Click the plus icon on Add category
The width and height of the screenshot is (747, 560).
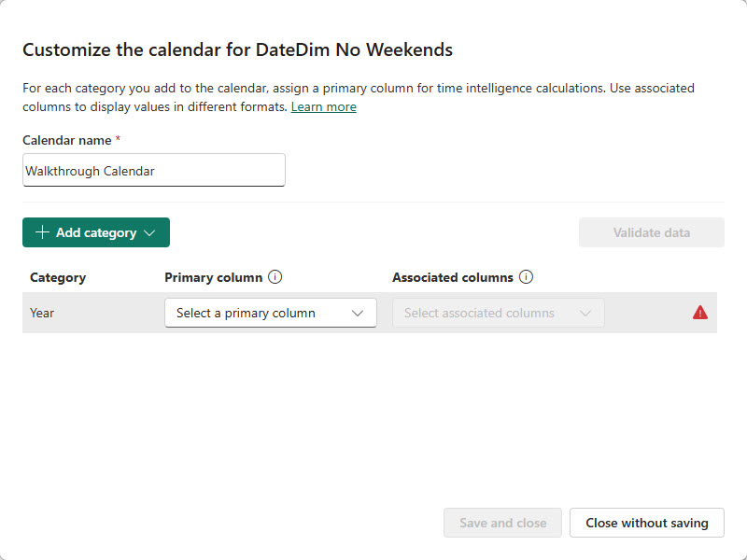coord(42,232)
